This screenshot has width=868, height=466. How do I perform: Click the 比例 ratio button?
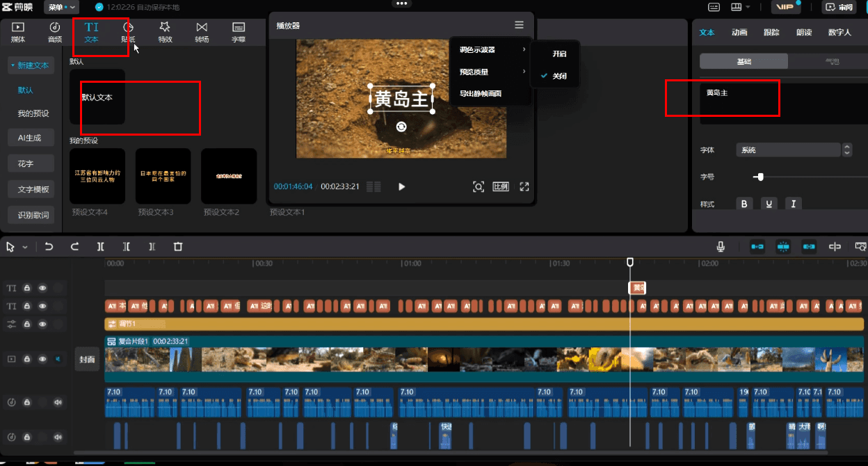pyautogui.click(x=501, y=186)
